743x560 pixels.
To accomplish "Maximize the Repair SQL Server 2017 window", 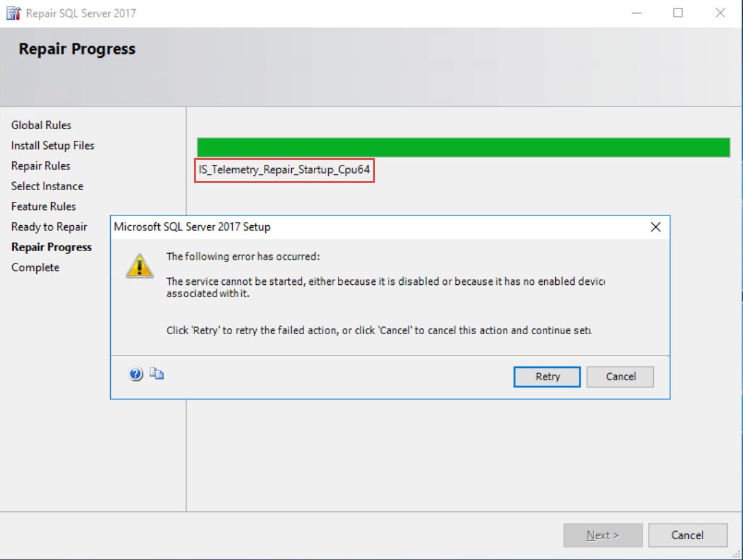I will click(x=678, y=13).
